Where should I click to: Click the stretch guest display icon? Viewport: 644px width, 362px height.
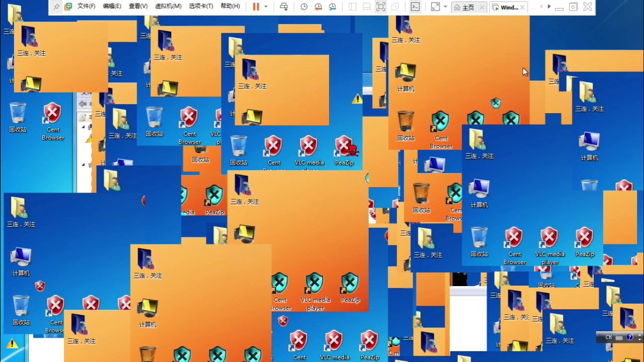(435, 7)
